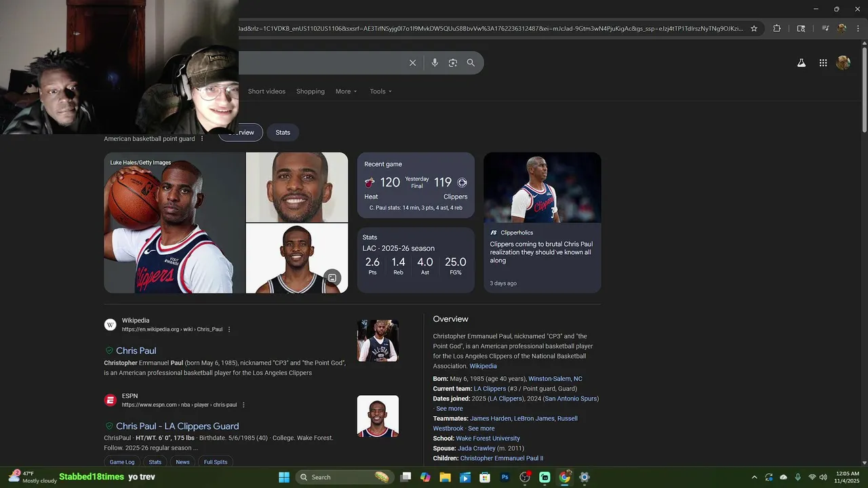This screenshot has height=488, width=868.
Task: Launch Photoshop from the taskbar
Action: click(505, 477)
